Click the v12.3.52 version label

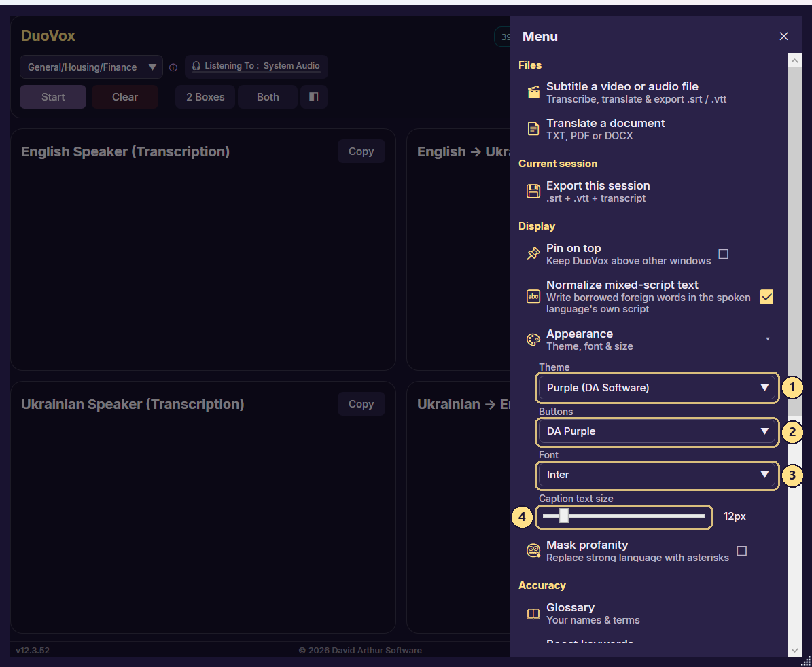33,651
